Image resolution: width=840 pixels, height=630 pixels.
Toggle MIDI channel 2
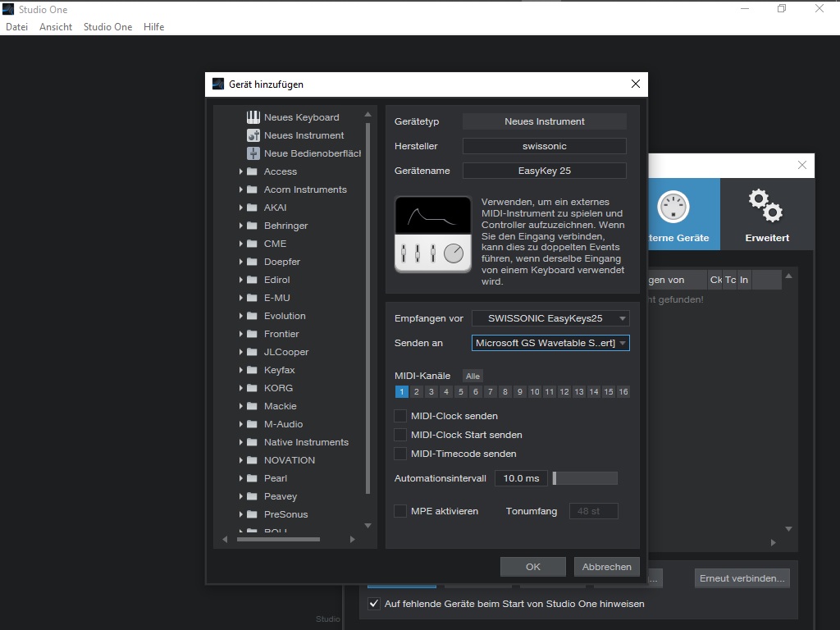(416, 391)
